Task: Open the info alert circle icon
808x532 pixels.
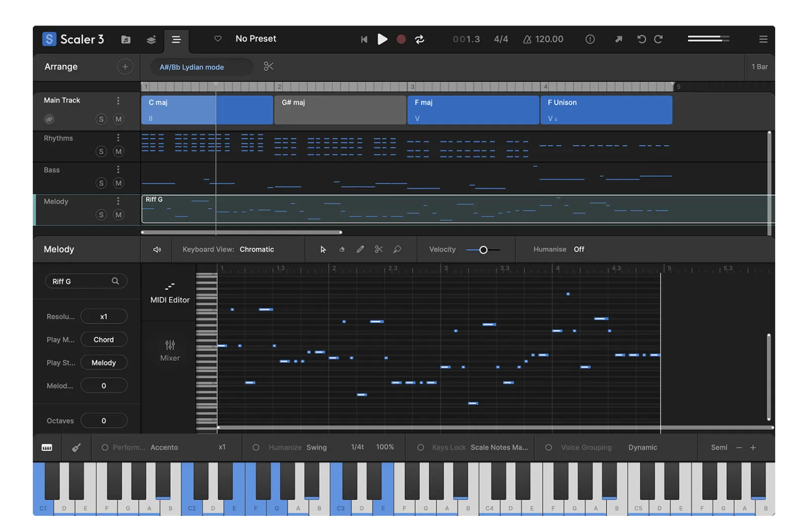Action: [590, 39]
